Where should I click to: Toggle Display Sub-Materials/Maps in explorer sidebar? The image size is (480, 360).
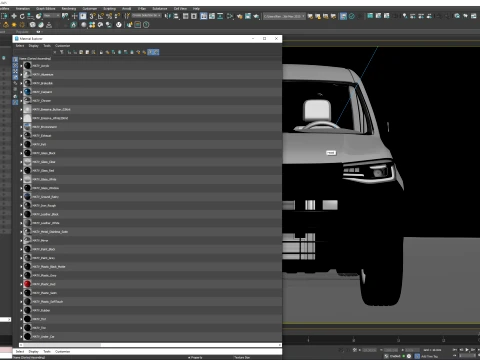pos(15,83)
